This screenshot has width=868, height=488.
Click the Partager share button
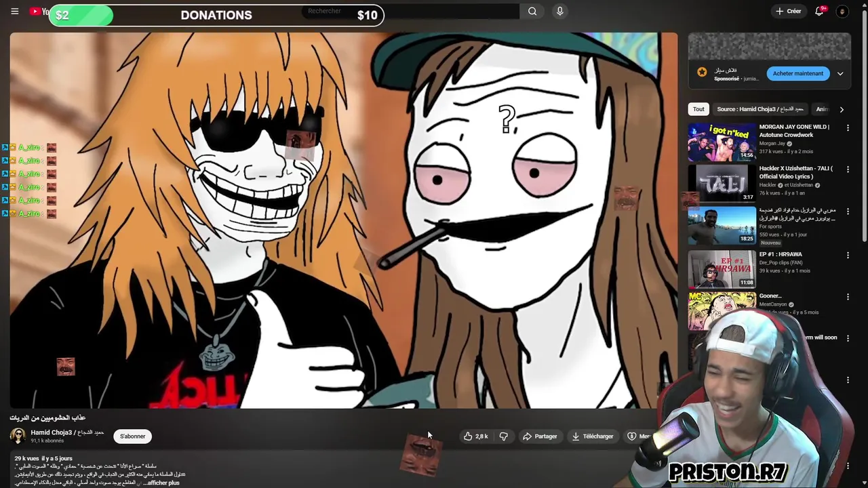[540, 436]
